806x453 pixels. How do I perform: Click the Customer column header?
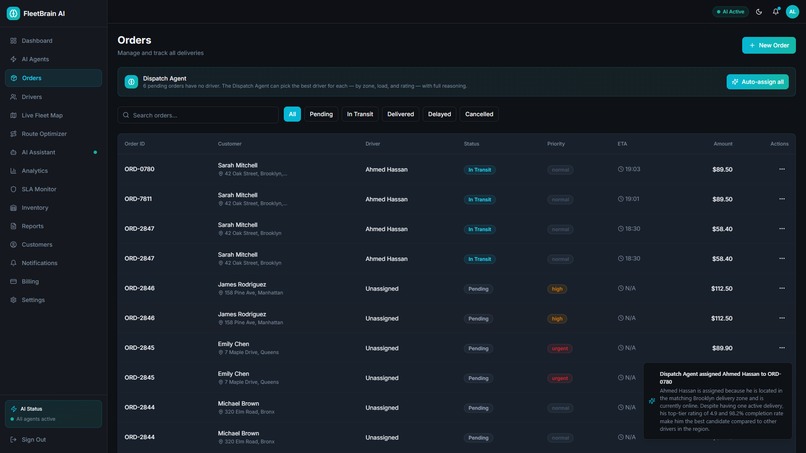click(x=229, y=144)
